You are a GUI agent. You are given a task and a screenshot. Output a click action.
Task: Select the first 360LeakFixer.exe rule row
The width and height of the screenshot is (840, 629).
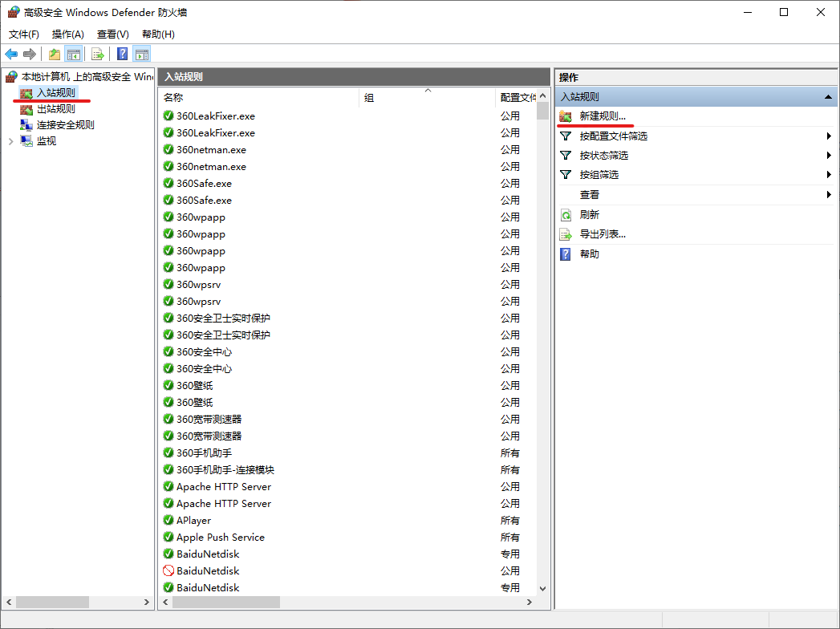click(348, 116)
